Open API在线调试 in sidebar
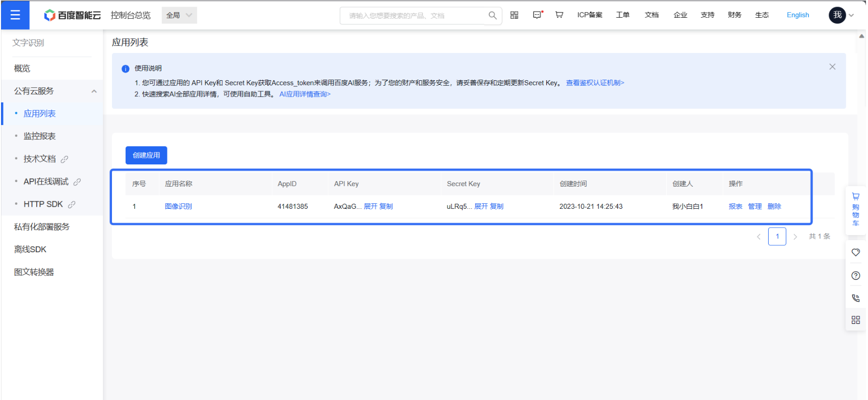868x400 pixels. [46, 182]
